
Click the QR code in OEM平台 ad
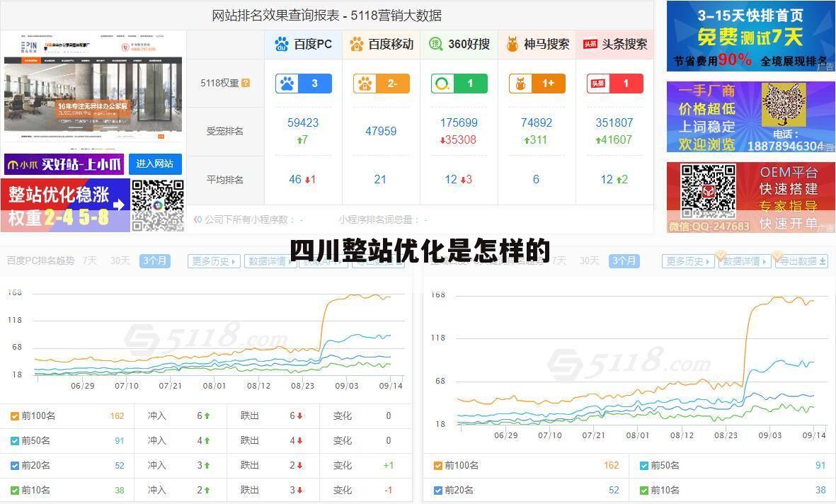click(708, 191)
